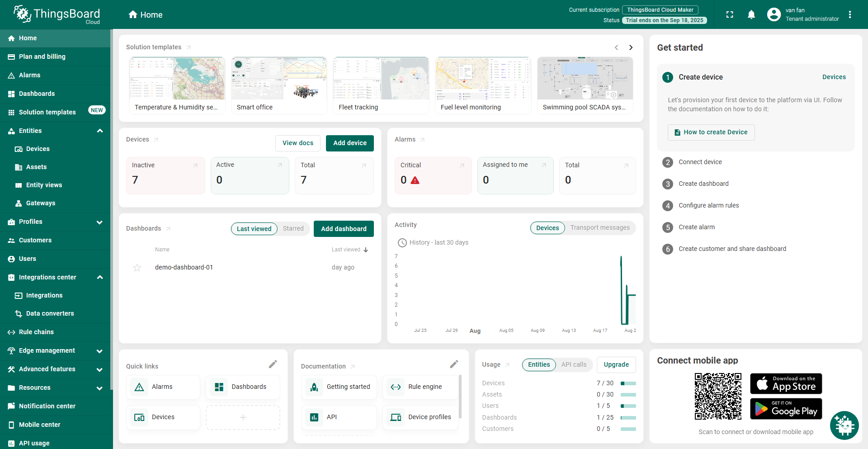
Task: Expand the Advanced features section
Action: point(100,369)
